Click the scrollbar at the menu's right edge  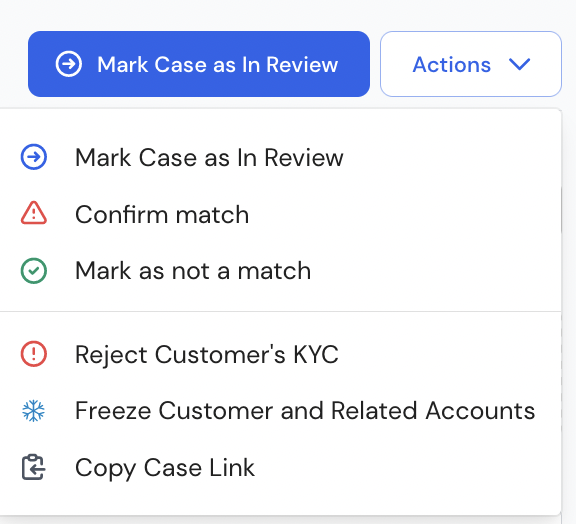pos(561,209)
